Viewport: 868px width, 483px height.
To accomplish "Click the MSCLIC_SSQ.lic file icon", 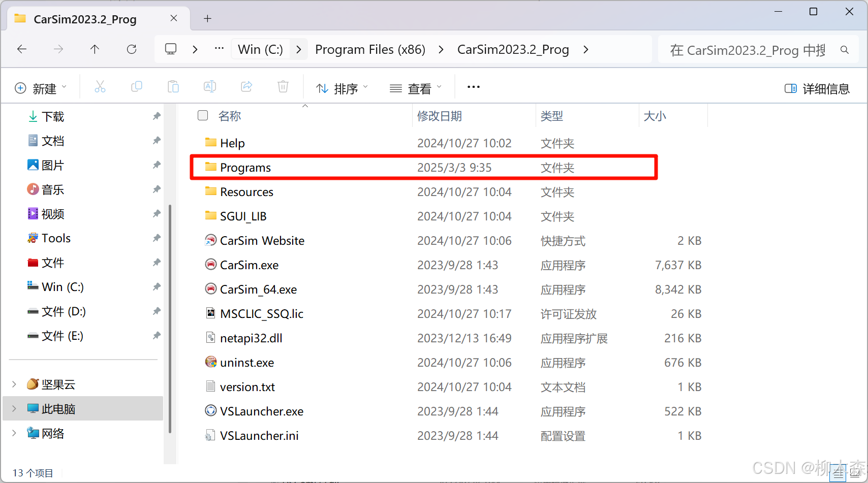I will [210, 313].
